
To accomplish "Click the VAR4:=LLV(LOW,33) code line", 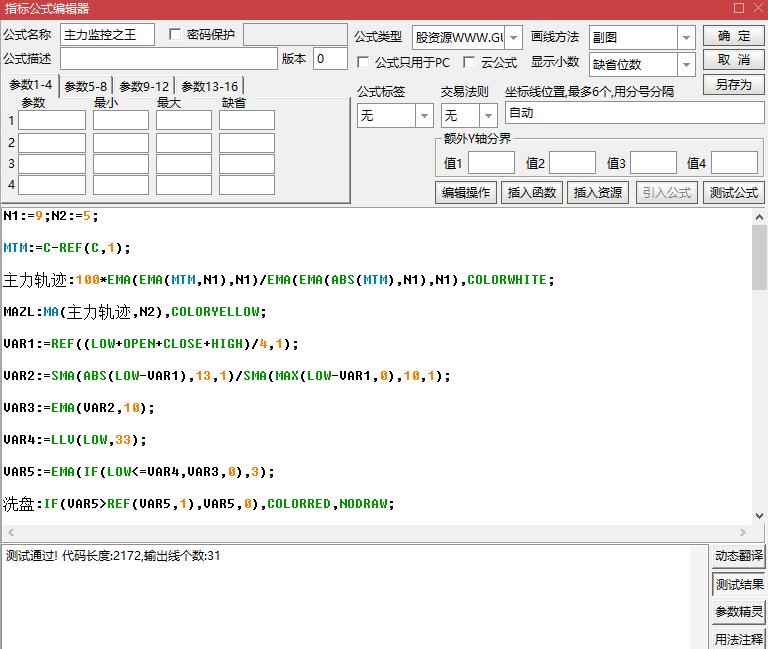I will point(75,440).
